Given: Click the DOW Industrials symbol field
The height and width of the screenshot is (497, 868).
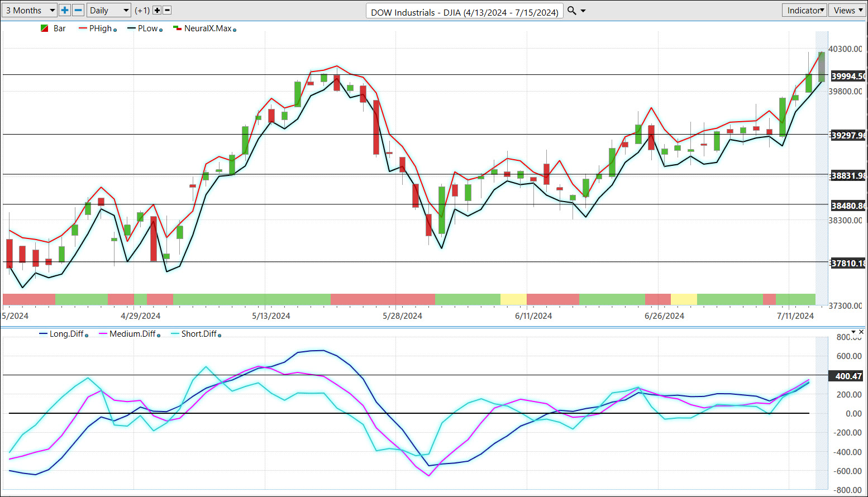Looking at the screenshot, I should point(465,12).
